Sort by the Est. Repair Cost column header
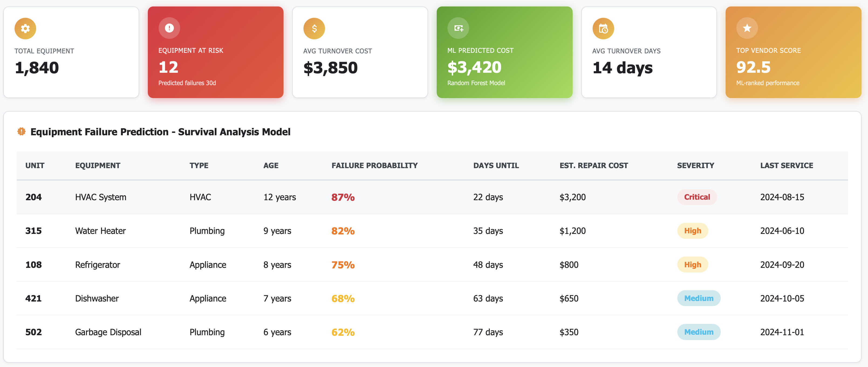Viewport: 868px width, 367px height. pyautogui.click(x=593, y=165)
